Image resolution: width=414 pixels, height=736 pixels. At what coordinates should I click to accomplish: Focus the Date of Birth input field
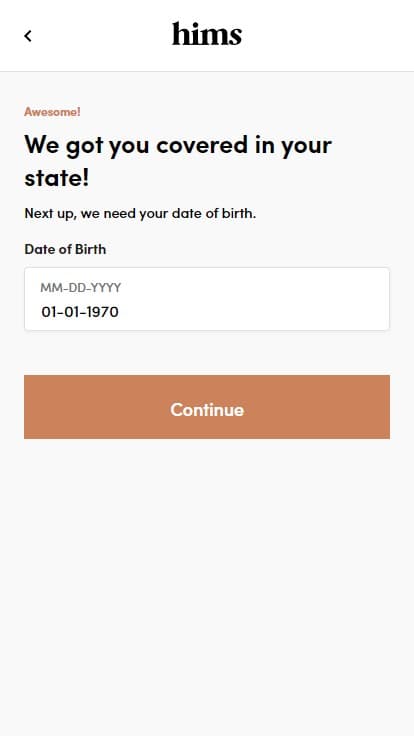coord(207,299)
